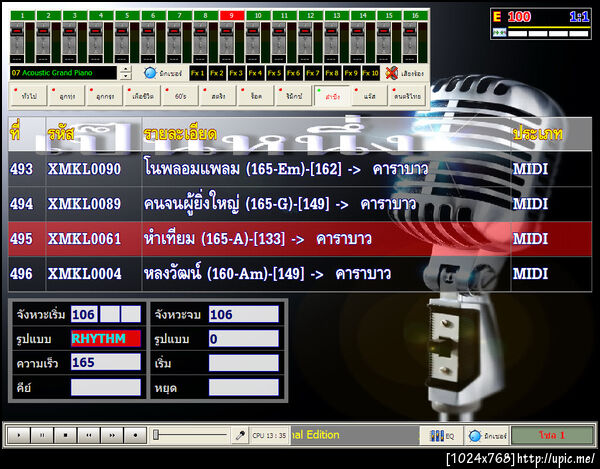
Task: Select the เพื่อชีวิต genre tab
Action: 142,96
